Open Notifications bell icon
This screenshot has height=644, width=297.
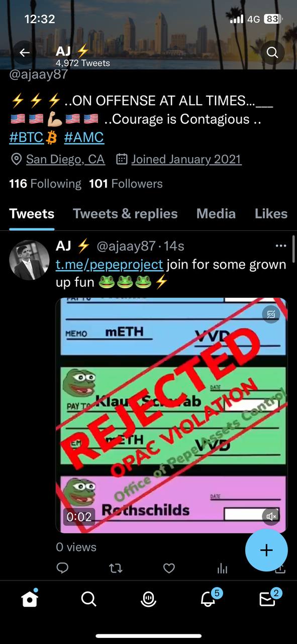click(x=209, y=598)
